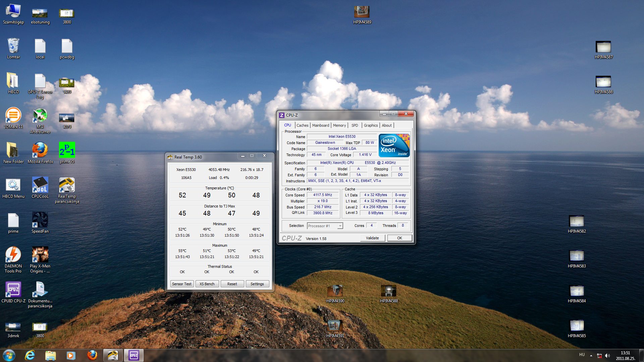Switch to Caches tab in CPU-Z
Screen dimensions: 644x362
tap(302, 125)
